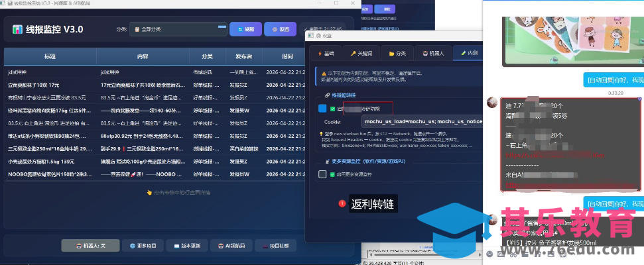Screen dimensions: 644x265
Task: Select the row starting 83.5元 右上角进
Action: pyautogui.click(x=155, y=123)
